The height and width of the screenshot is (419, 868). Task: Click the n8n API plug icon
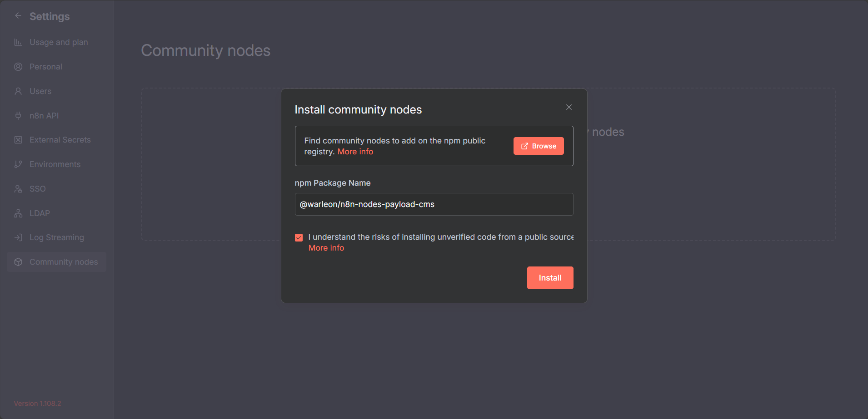(x=18, y=116)
